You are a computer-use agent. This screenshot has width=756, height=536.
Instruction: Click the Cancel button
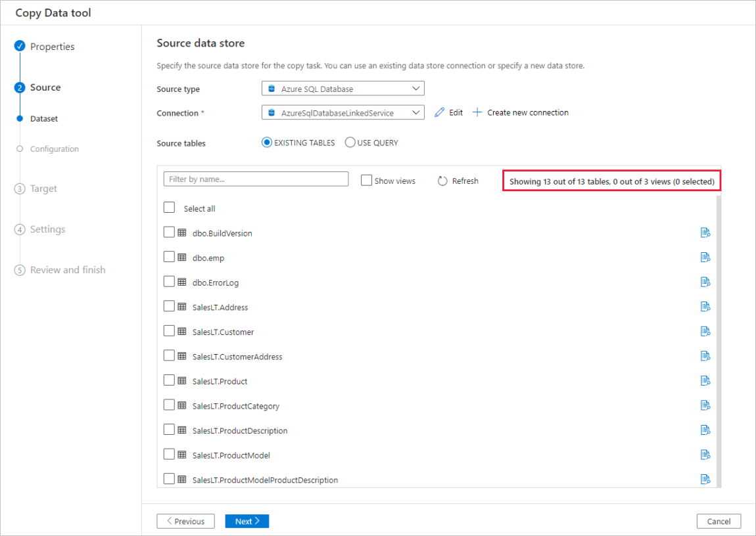tap(719, 521)
